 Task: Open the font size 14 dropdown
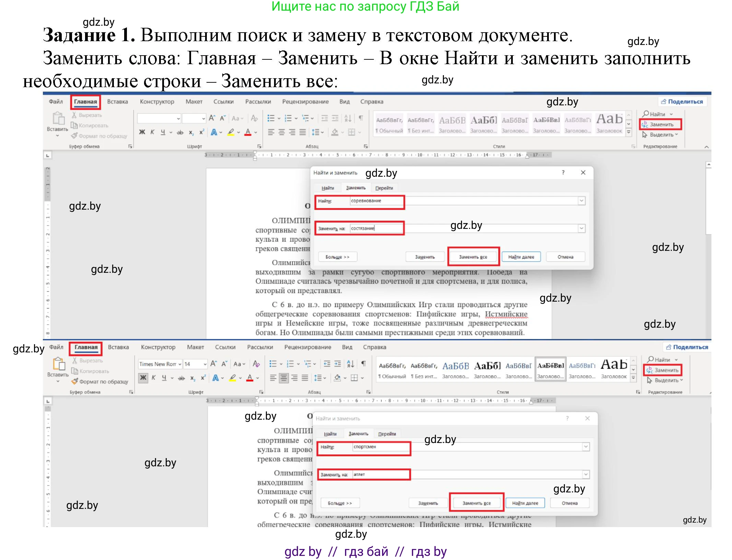[x=205, y=364]
